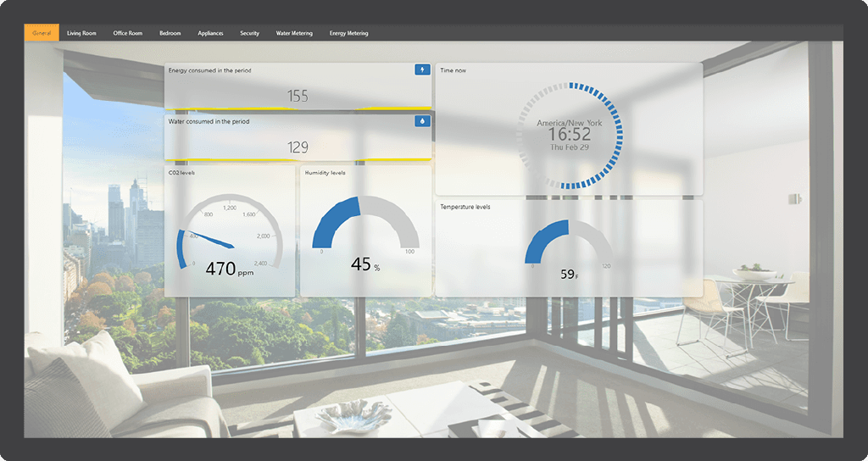
Task: Click the 'Time now' widget title
Action: [x=453, y=70]
